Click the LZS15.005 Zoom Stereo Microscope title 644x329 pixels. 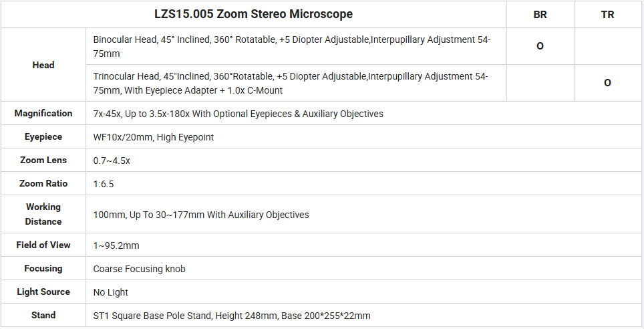pos(253,14)
